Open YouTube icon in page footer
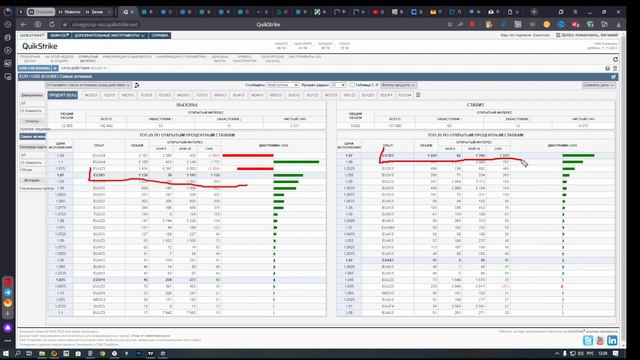640x360 pixels. (600, 340)
